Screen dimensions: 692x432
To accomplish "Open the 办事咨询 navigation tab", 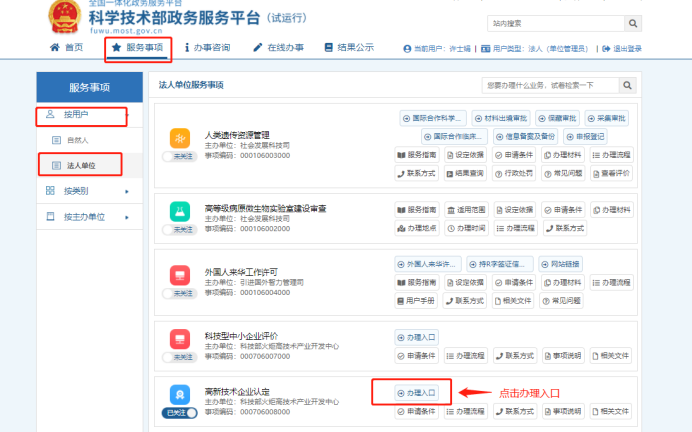I will (209, 48).
